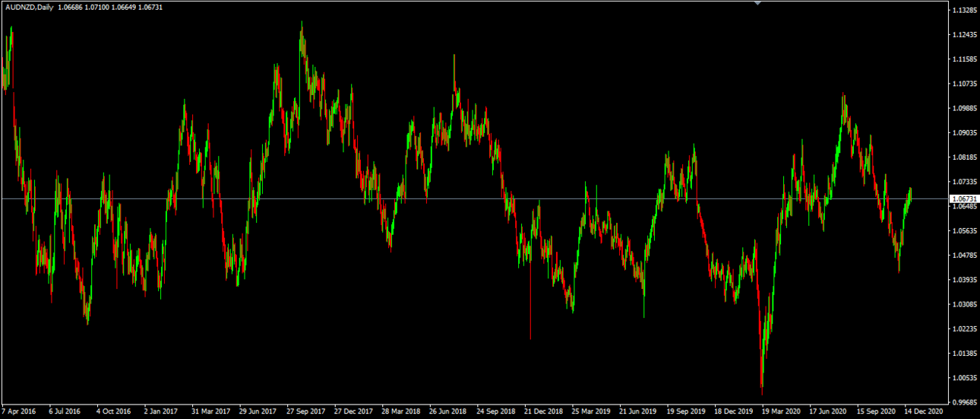The image size is (980, 419).
Task: Click the 27 Sep 2017 date label
Action: pos(305,411)
